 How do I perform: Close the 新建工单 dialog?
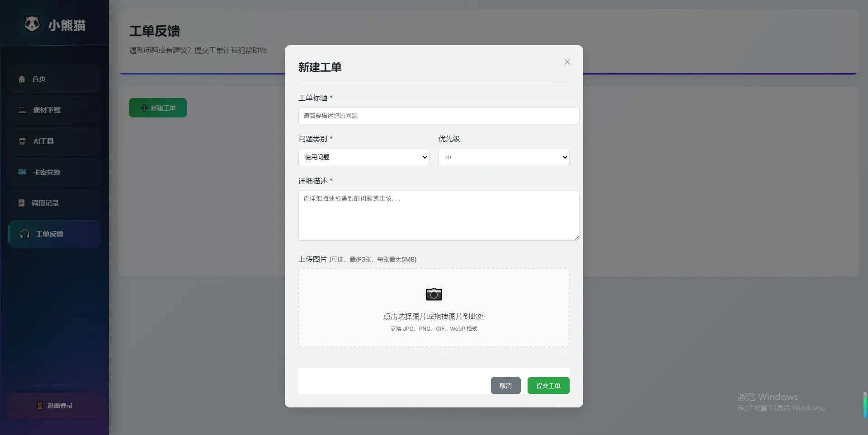(x=567, y=62)
